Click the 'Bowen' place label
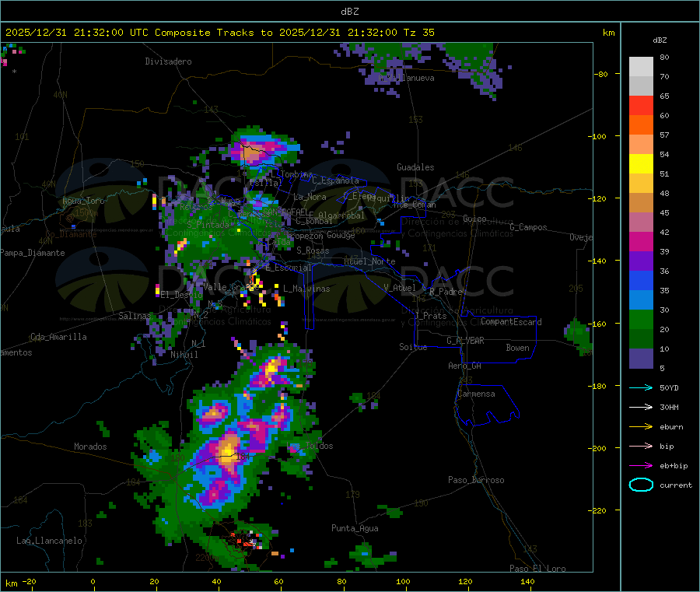This screenshot has height=592, width=700. click(x=517, y=348)
